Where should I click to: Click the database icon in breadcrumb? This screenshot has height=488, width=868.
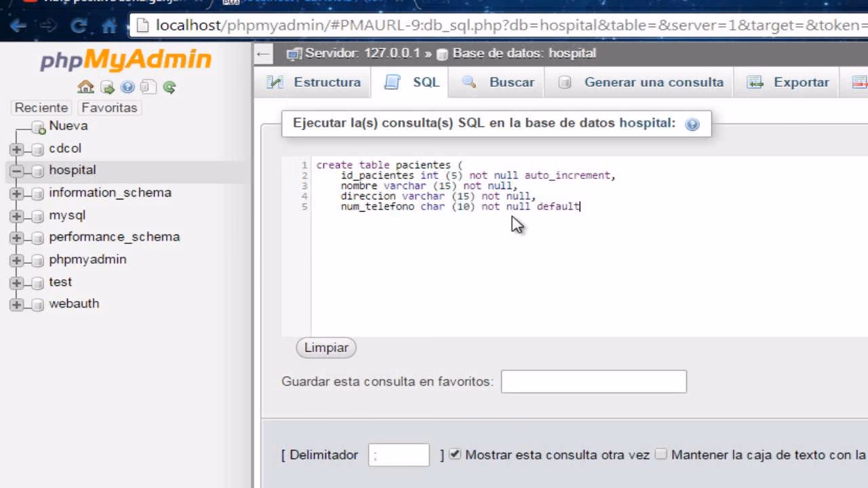pyautogui.click(x=442, y=54)
